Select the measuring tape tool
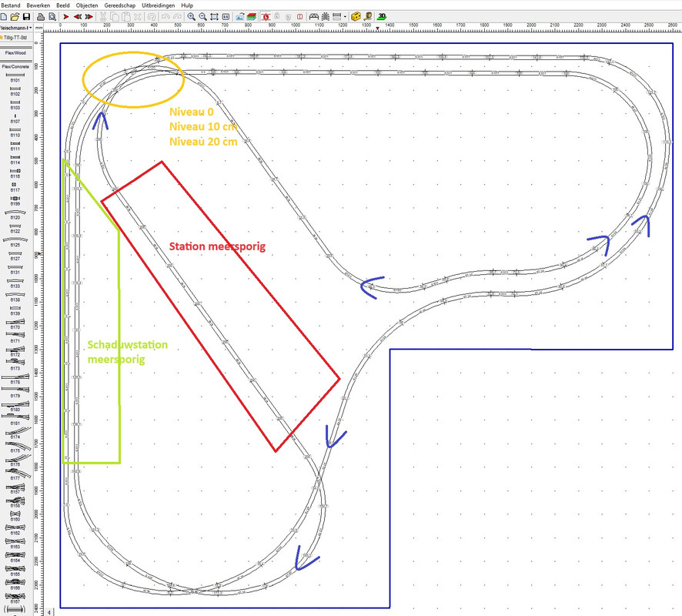This screenshot has width=682, height=616. (x=368, y=17)
